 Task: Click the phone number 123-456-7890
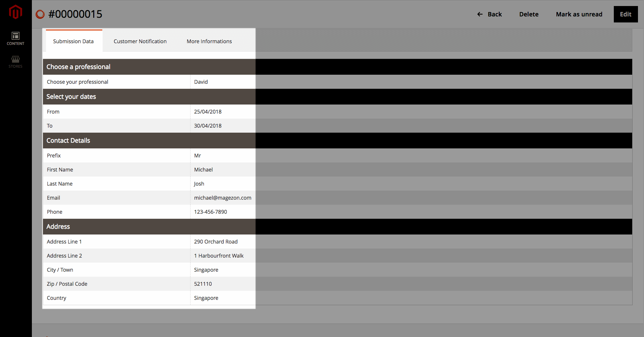coord(211,212)
